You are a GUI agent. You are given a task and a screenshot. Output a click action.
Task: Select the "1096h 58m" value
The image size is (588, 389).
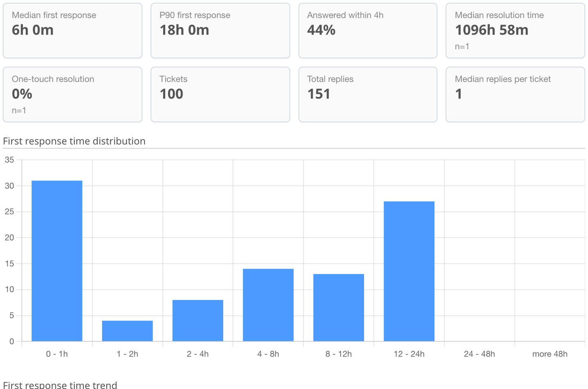(x=492, y=30)
